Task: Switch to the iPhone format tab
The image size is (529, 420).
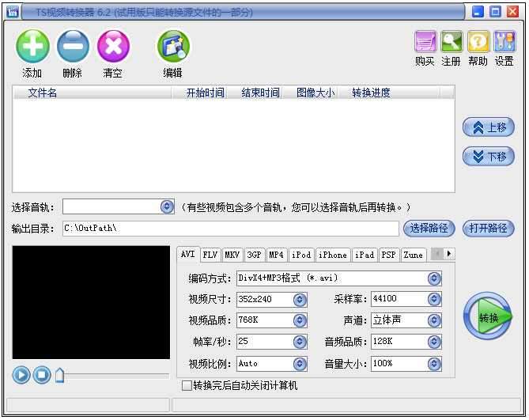Action: tap(333, 255)
